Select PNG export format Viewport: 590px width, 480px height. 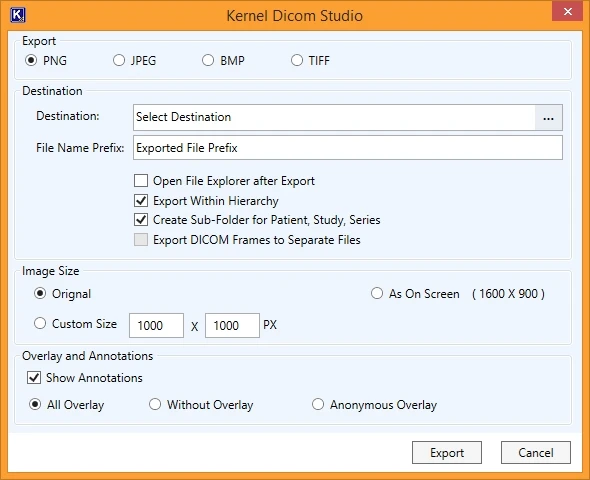tap(31, 60)
